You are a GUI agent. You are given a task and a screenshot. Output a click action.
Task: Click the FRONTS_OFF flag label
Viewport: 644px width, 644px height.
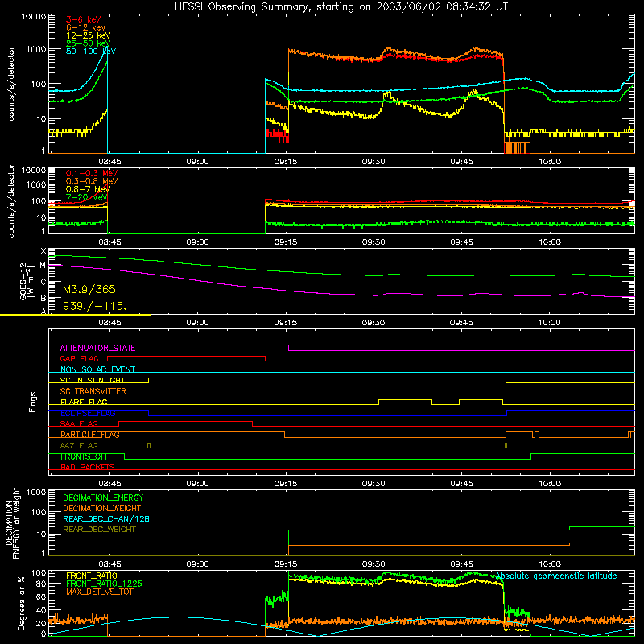(85, 456)
